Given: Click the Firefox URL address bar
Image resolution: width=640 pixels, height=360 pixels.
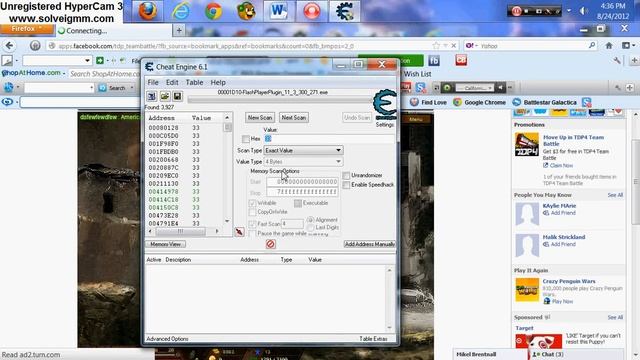Looking at the screenshot, I should [x=252, y=46].
